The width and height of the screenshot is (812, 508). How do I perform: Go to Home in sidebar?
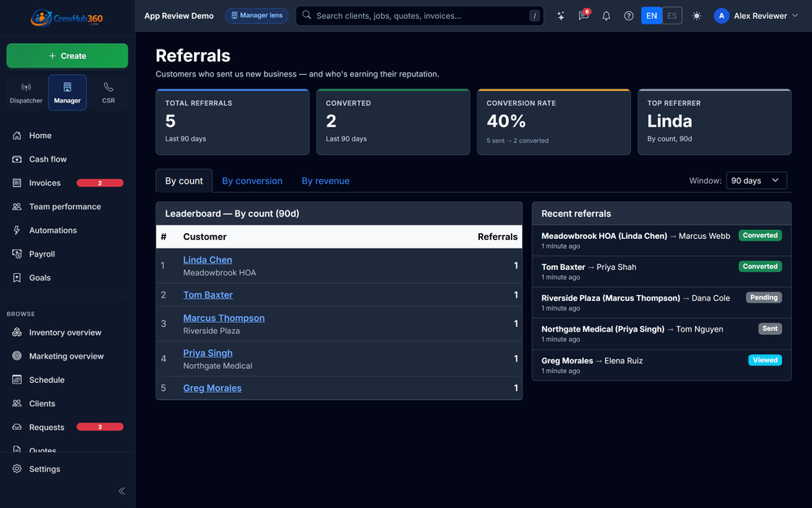coord(67,135)
